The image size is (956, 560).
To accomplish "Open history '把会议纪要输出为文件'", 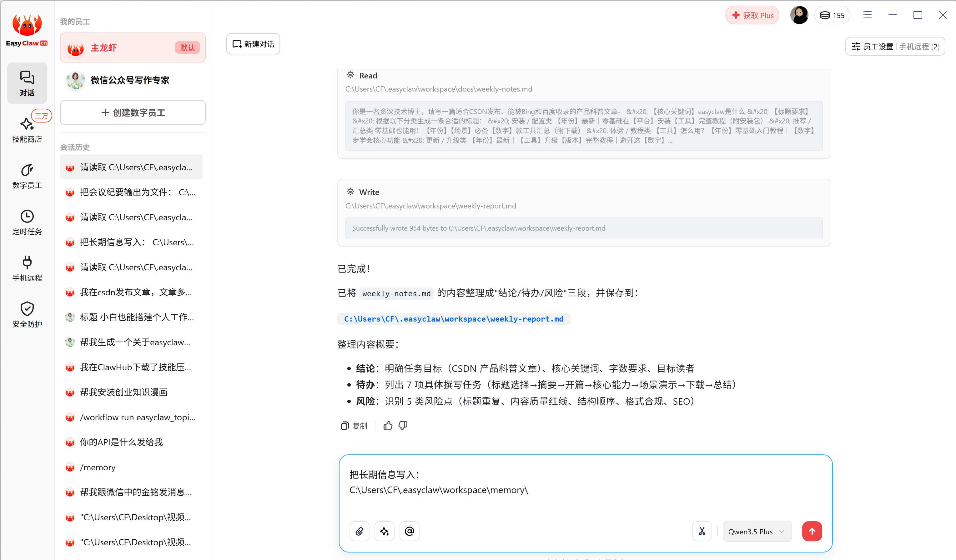I will coord(131,192).
